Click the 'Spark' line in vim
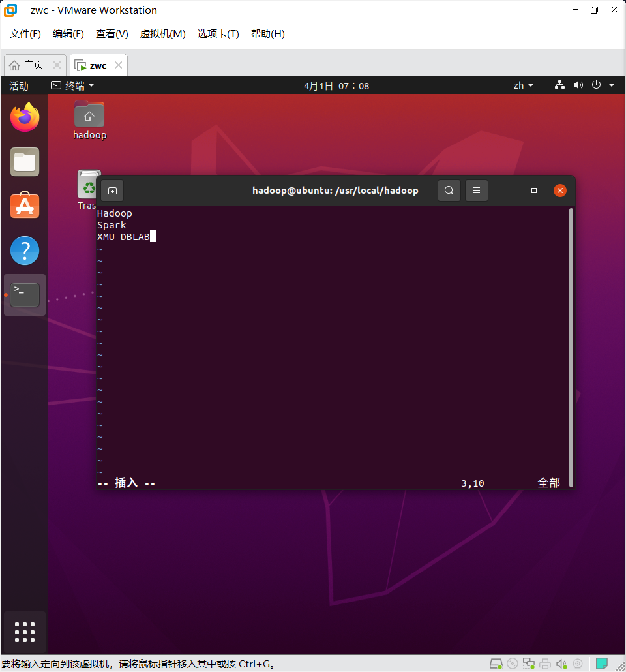 click(x=112, y=225)
